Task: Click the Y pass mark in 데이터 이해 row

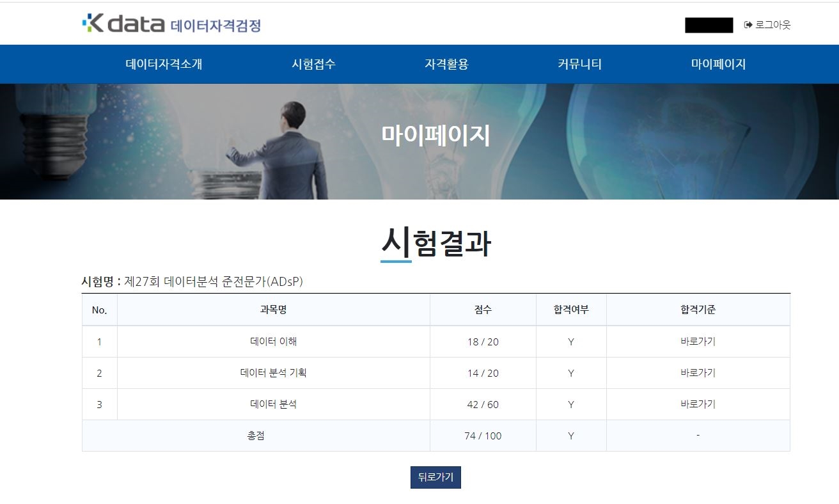Action: [x=571, y=342]
